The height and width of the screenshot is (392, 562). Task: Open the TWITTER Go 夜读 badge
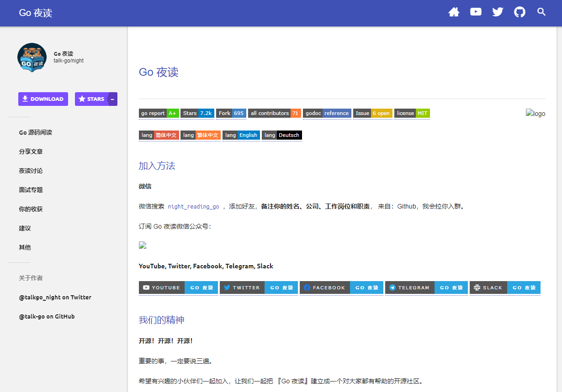point(259,287)
